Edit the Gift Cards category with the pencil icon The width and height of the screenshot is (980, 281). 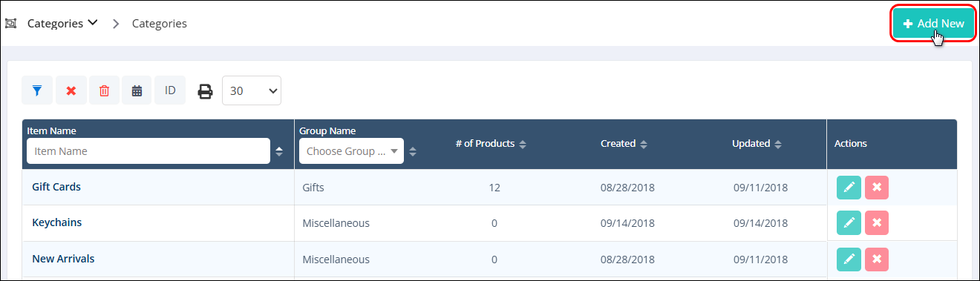(x=849, y=188)
